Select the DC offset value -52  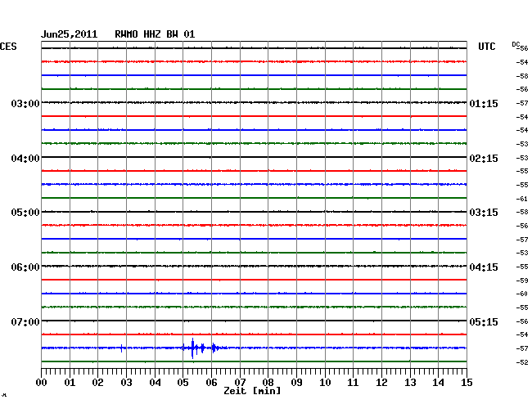(522, 362)
